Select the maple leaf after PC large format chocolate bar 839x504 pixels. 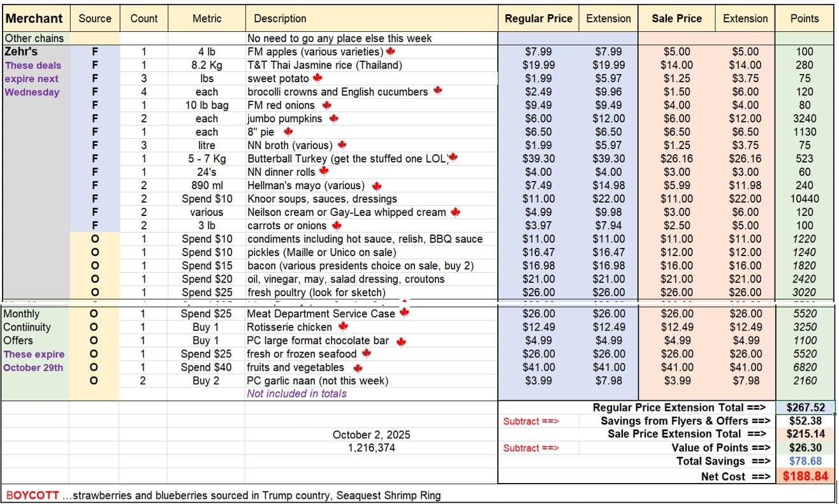point(401,342)
